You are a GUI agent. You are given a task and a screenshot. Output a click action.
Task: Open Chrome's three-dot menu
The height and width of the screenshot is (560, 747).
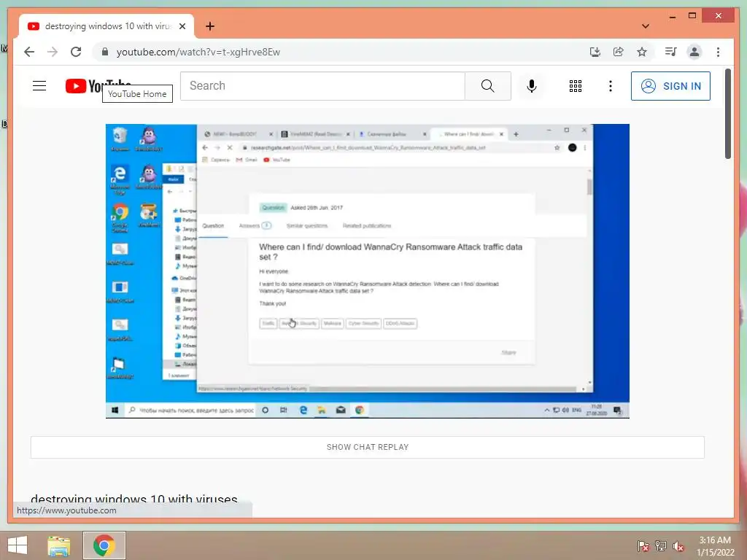click(718, 52)
